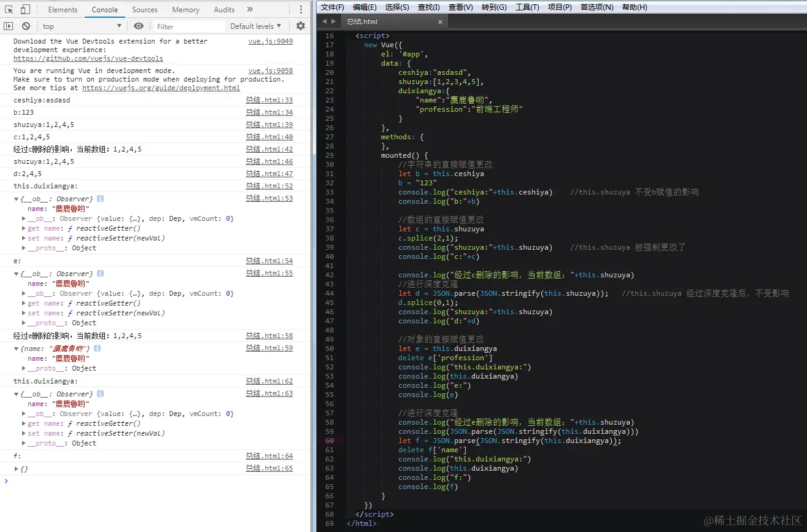
Task: Show more DevTools tabs with the double chevron
Action: (x=250, y=9)
